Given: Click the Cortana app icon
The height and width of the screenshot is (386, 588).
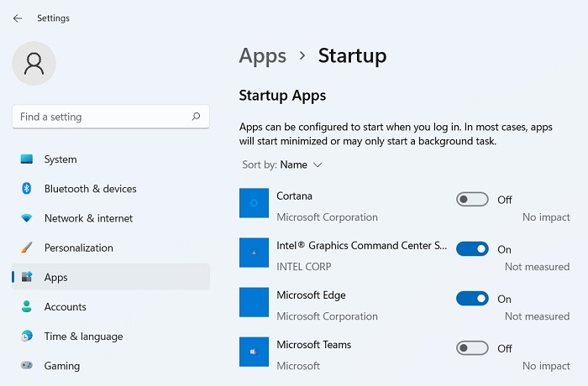Looking at the screenshot, I should (x=254, y=203).
